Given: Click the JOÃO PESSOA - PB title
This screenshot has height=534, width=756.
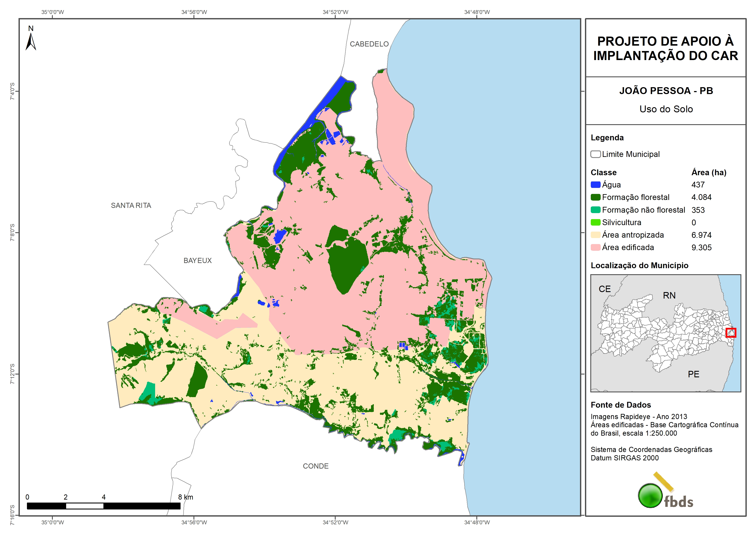Looking at the screenshot, I should coord(666,91).
